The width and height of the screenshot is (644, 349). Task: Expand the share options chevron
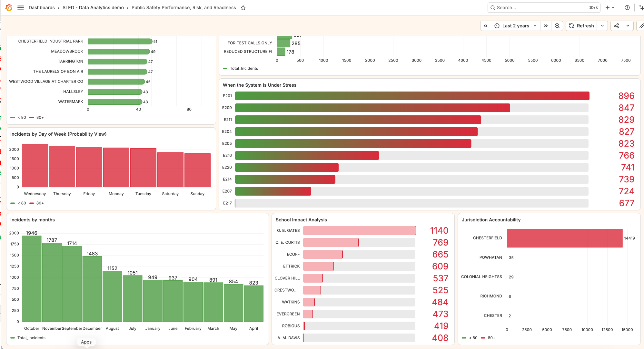pos(628,26)
